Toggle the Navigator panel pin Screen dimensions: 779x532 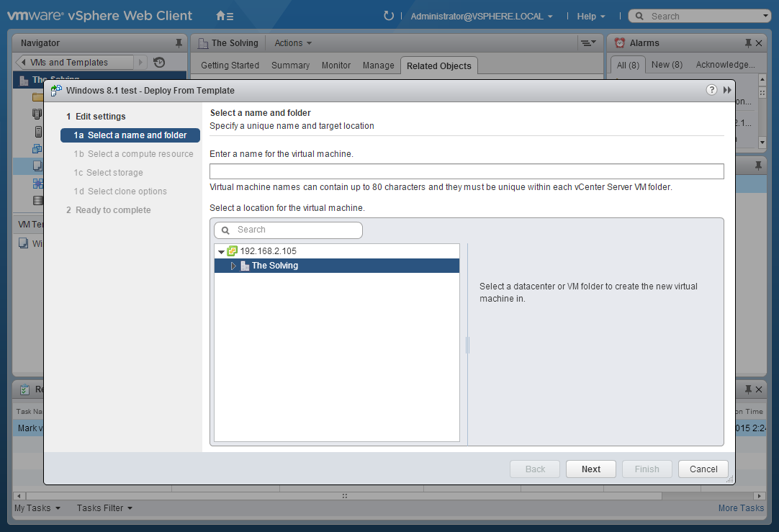pos(179,43)
